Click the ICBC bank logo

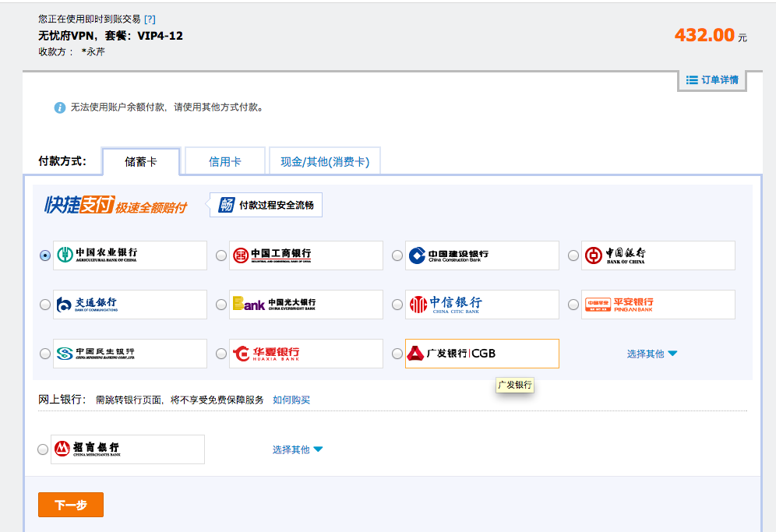[305, 255]
